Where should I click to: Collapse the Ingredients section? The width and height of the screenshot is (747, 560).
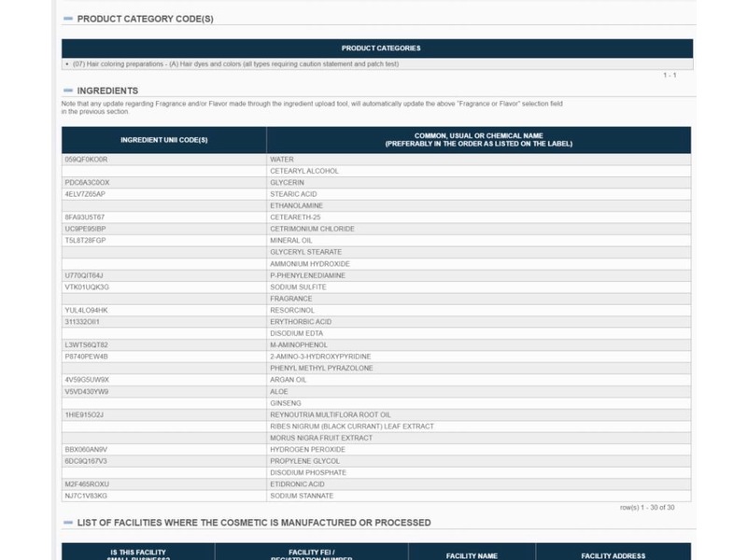68,91
